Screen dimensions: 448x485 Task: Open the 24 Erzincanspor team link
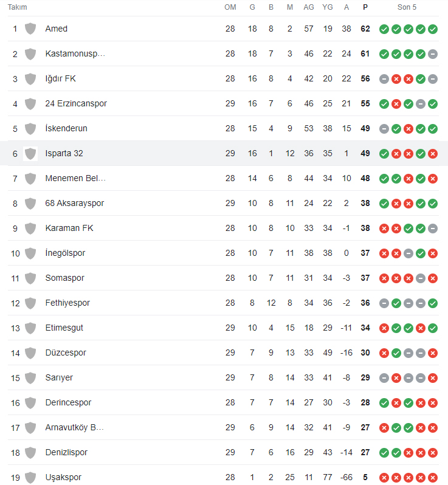coord(76,103)
